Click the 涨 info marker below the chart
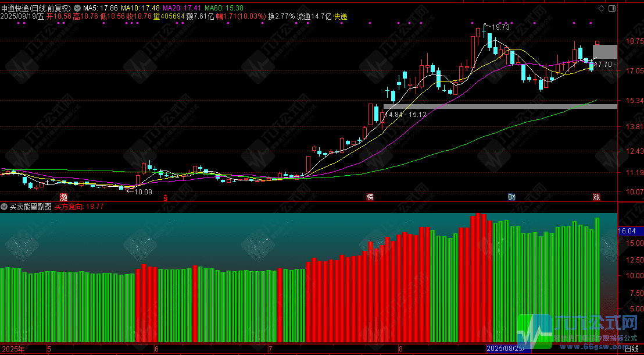This screenshot has width=644, height=355. tap(596, 197)
